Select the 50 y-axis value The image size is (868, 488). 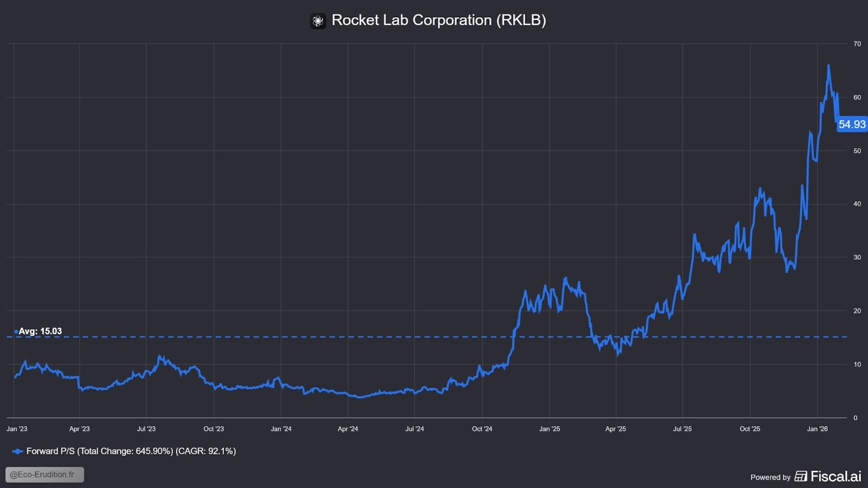tap(857, 151)
